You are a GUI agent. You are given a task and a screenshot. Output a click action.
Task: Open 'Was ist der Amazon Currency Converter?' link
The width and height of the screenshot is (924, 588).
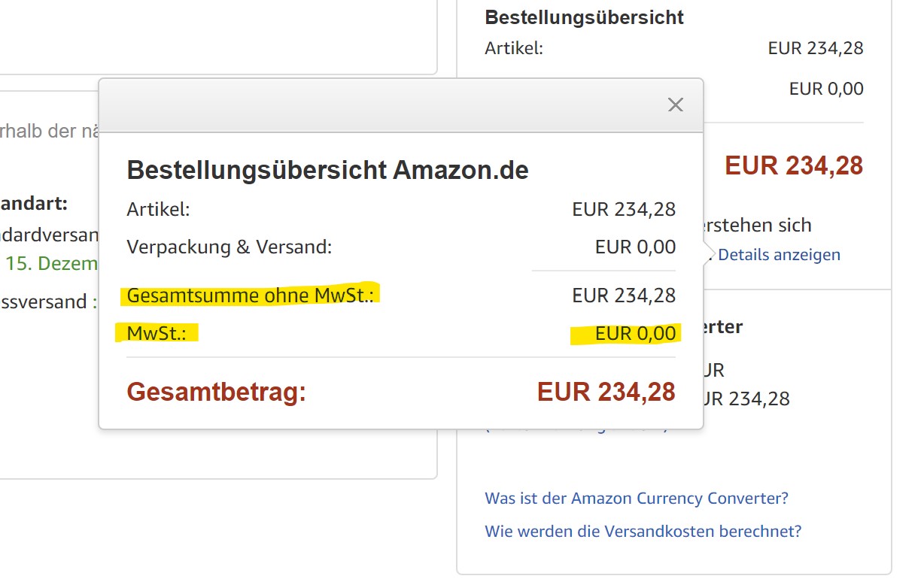point(637,499)
